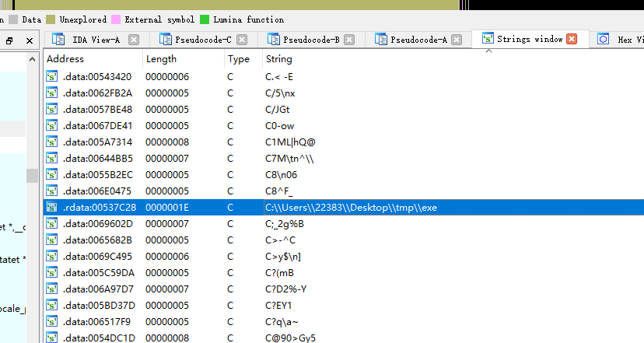Select the string C?EY1

point(278,305)
